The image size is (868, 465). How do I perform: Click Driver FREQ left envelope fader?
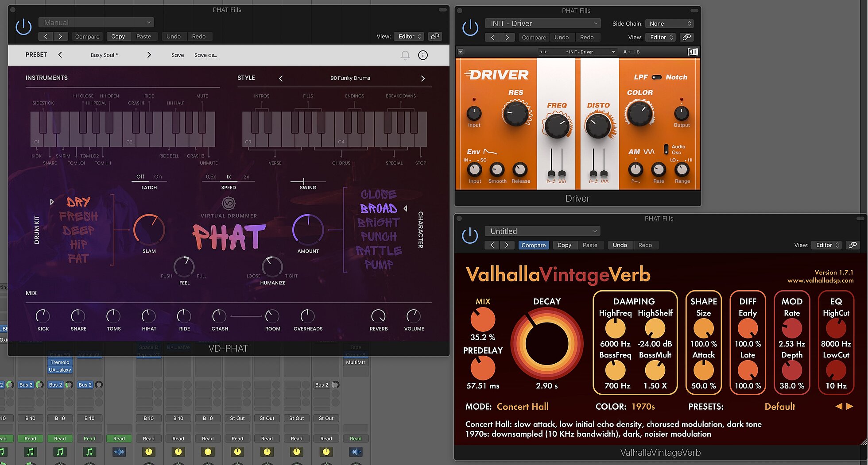(x=551, y=173)
